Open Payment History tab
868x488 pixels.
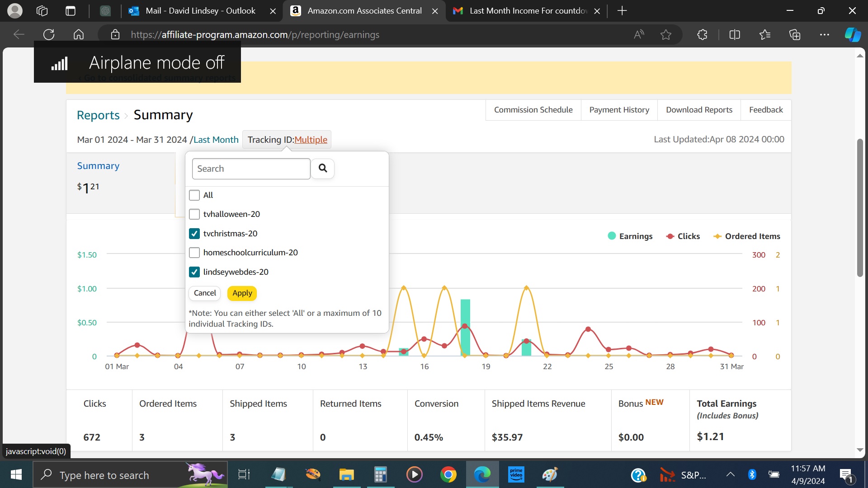pyautogui.click(x=619, y=110)
